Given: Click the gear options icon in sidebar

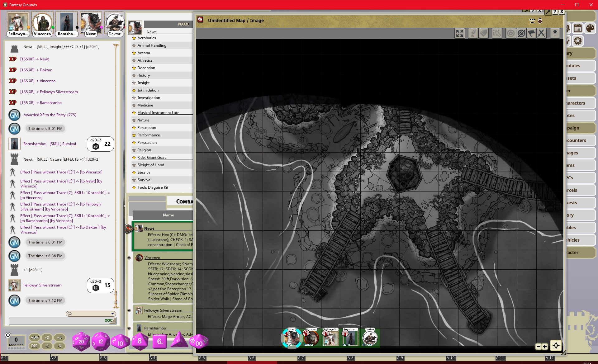Looking at the screenshot, I should click(578, 41).
